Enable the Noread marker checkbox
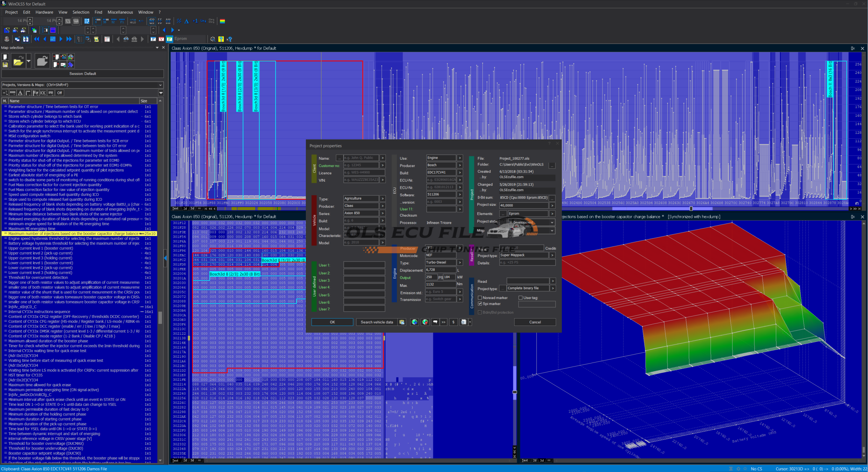868x472 pixels. coord(480,298)
